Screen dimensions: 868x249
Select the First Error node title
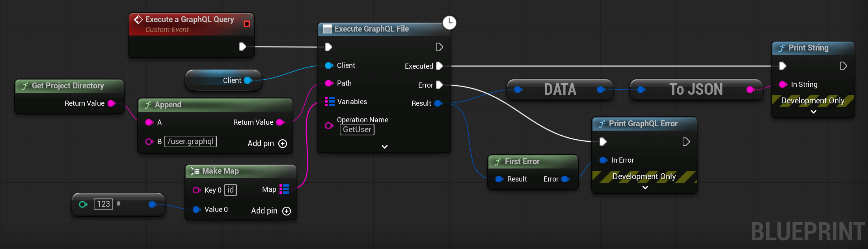coord(522,161)
